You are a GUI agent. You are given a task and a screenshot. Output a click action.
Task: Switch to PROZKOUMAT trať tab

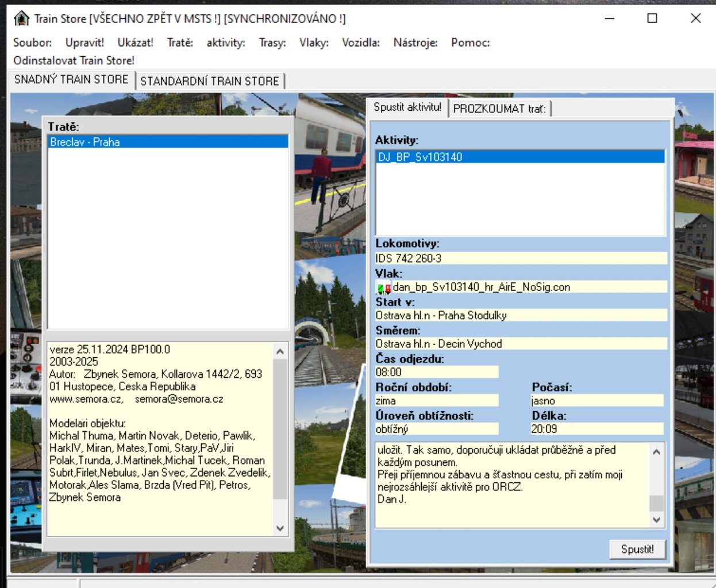pos(499,109)
